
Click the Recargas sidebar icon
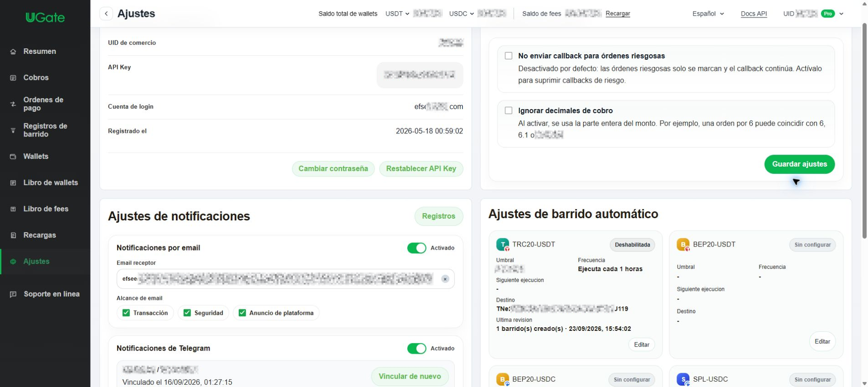(x=13, y=235)
